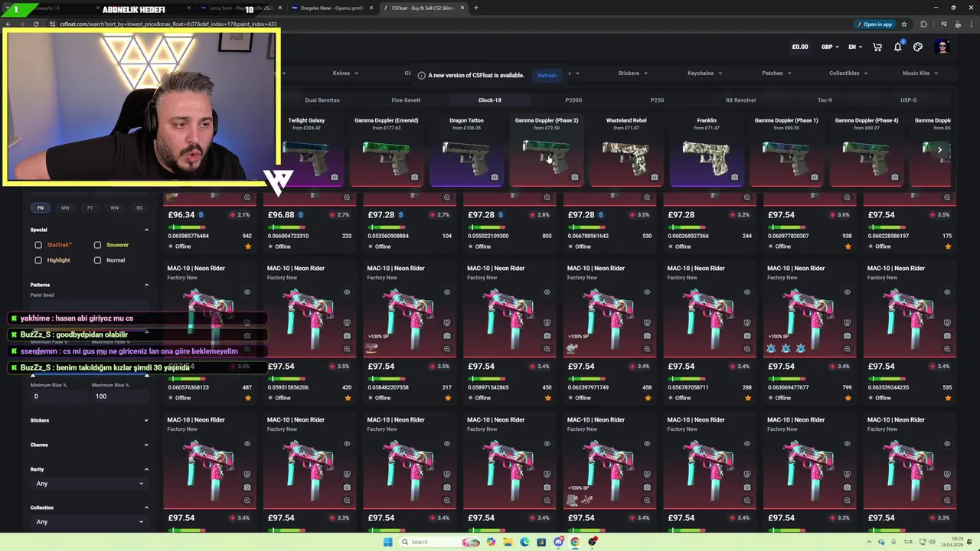
Task: Open the notifications bell
Action: (x=898, y=47)
